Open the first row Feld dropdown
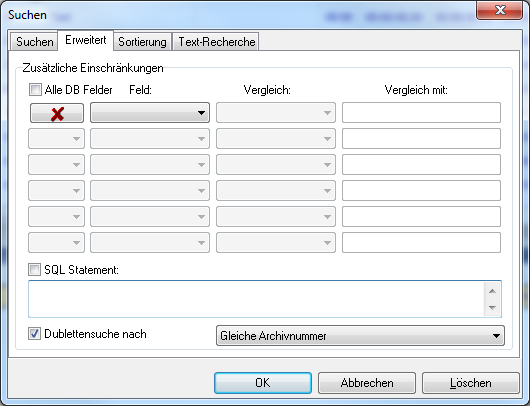Screen dimensions: 530x406 (x=150, y=113)
